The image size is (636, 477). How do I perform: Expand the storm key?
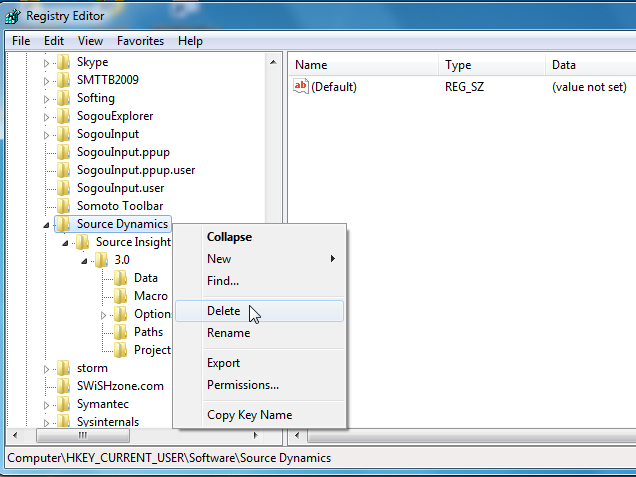[46, 369]
